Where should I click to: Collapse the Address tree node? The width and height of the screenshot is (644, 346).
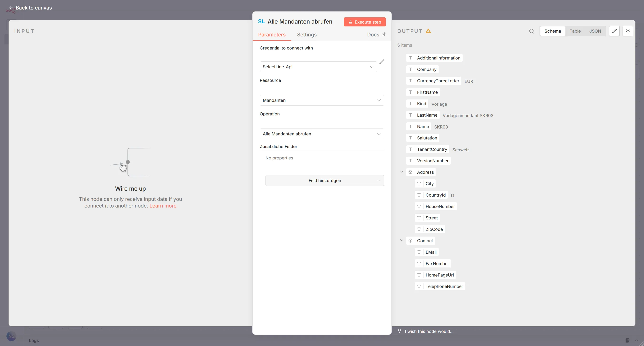pyautogui.click(x=401, y=172)
